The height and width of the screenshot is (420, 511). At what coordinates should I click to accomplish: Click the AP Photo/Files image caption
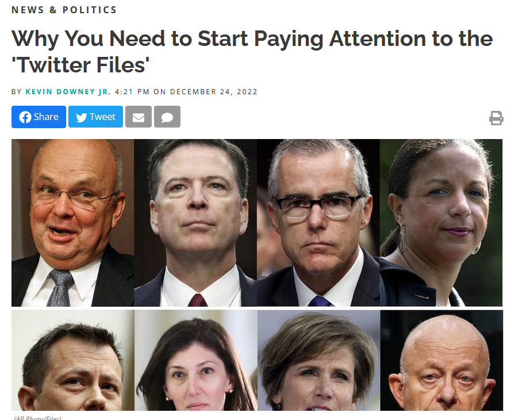pyautogui.click(x=38, y=417)
